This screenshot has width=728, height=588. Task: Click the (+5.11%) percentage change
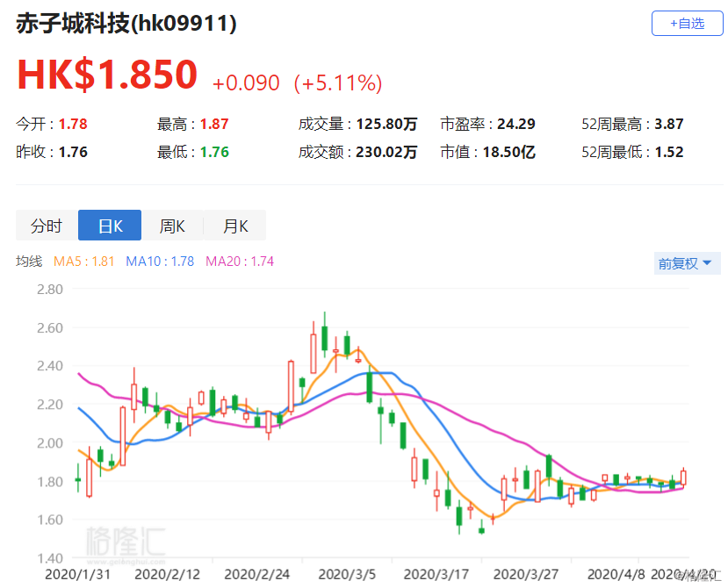pos(338,83)
